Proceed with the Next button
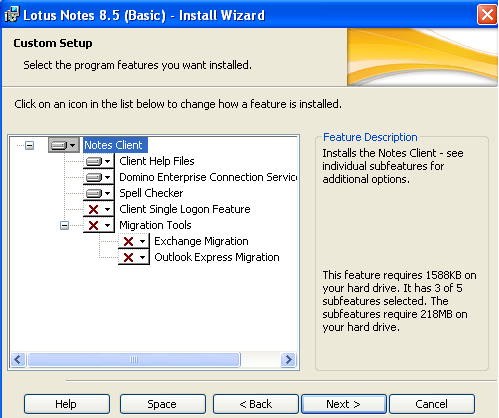This screenshot has height=418, width=499. (344, 404)
